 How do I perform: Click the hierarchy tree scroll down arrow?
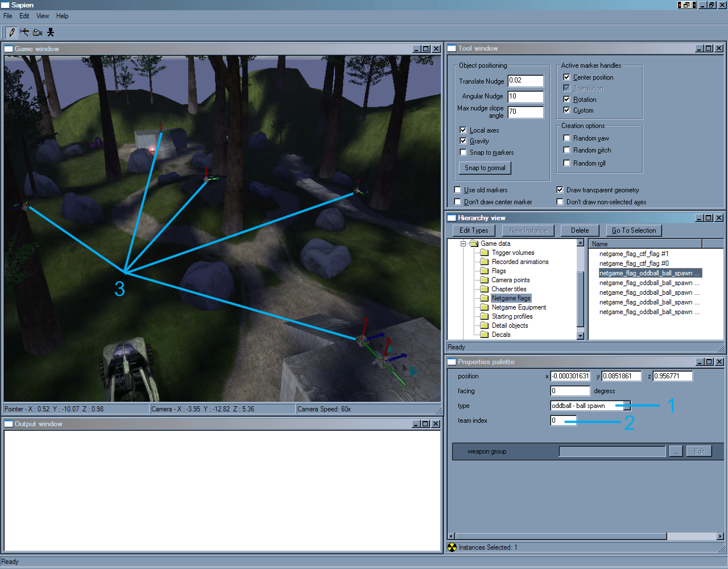(x=580, y=336)
